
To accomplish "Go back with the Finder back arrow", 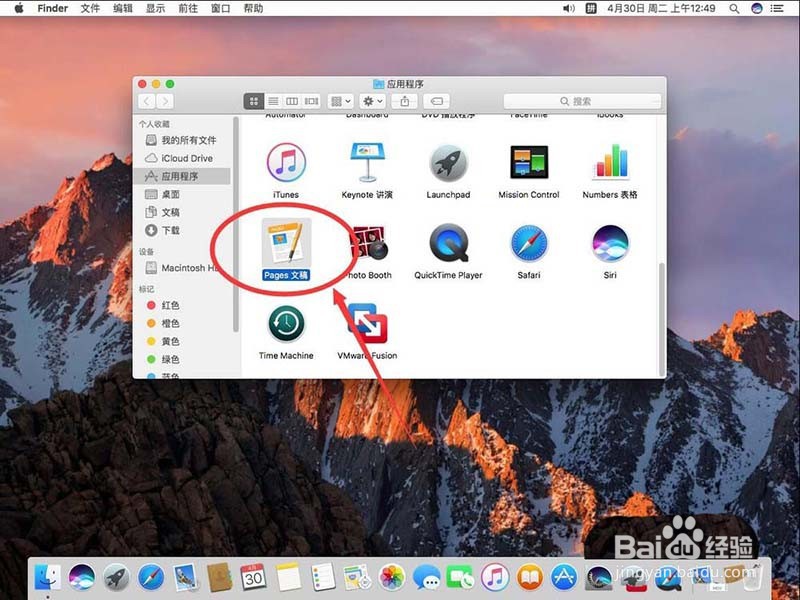I will (147, 101).
